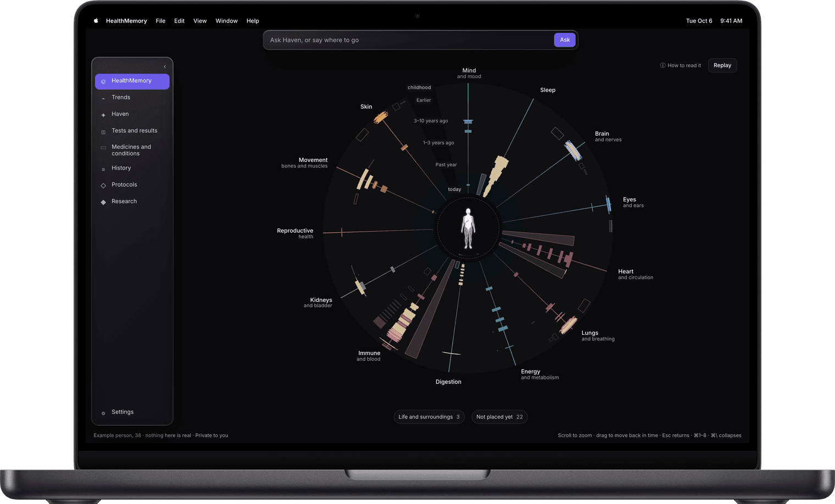Select the Heart and circulation label
This screenshot has width=835, height=504.
pyautogui.click(x=636, y=274)
